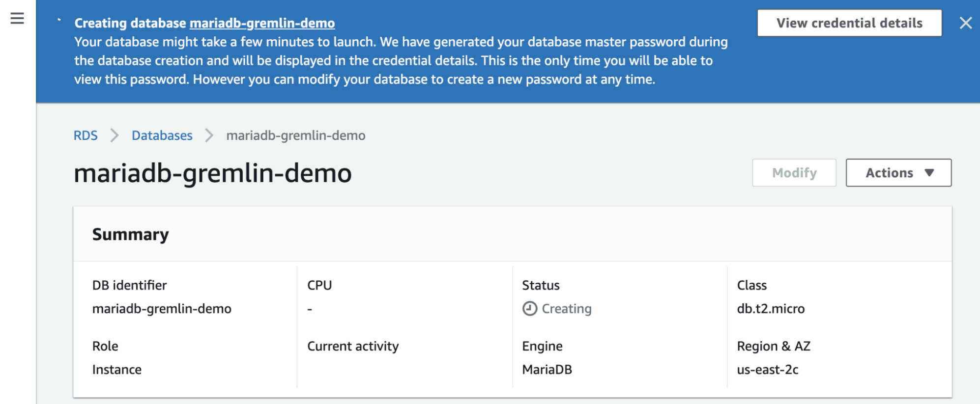Click the Region & AZ label
This screenshot has width=980, height=404.
pos(774,346)
